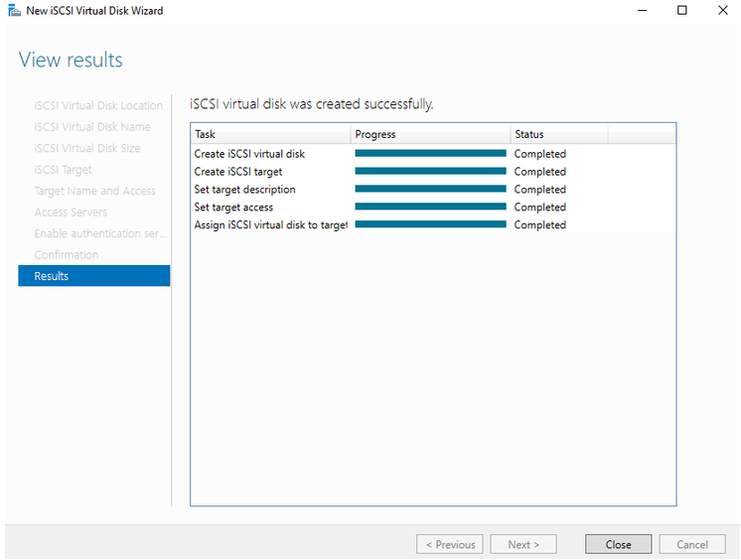This screenshot has height=560, width=741.
Task: Click the Status column header
Action: point(558,134)
